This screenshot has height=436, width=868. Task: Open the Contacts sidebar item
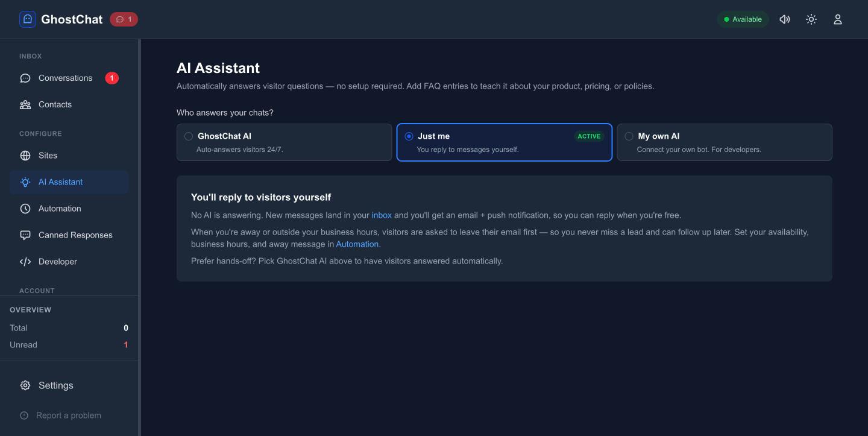(69, 104)
